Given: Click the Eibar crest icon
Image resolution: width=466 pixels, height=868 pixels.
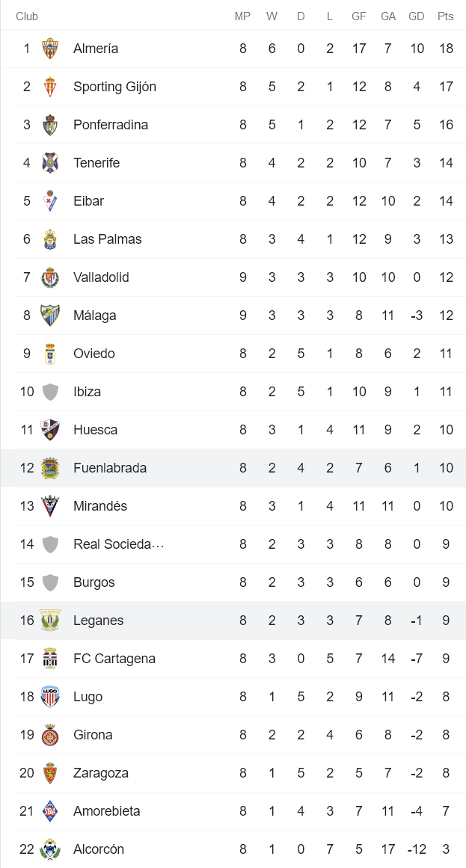Looking at the screenshot, I should click(50, 201).
